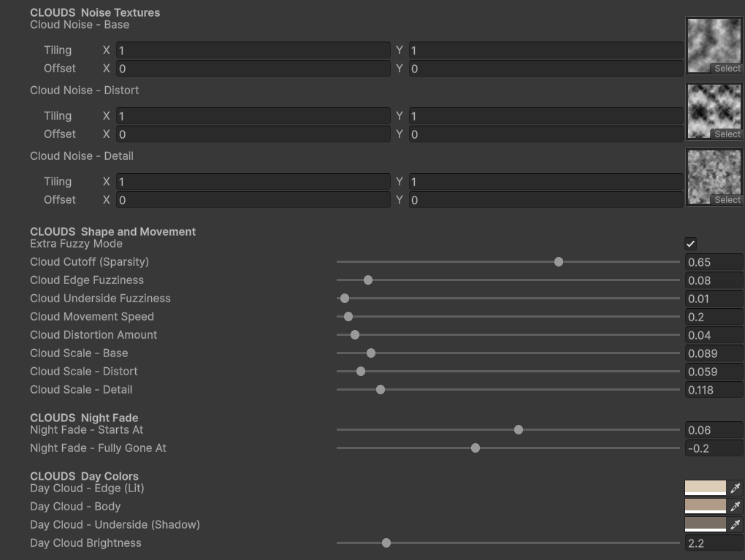The width and height of the screenshot is (745, 560).
Task: Click Night Fade Fully Gone At value field
Action: pos(714,448)
